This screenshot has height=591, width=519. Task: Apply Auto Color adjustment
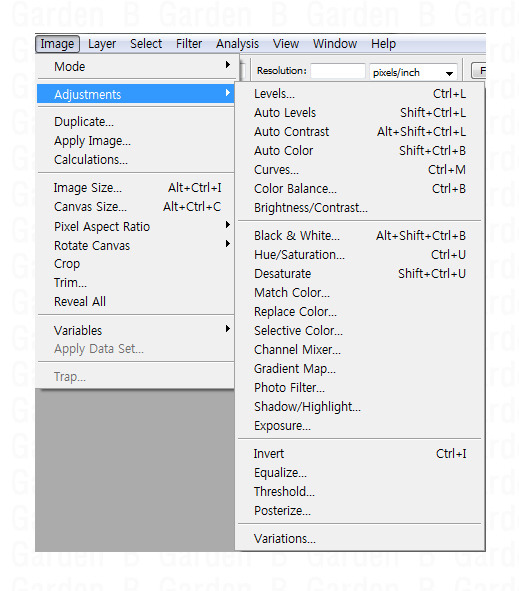coord(360,150)
